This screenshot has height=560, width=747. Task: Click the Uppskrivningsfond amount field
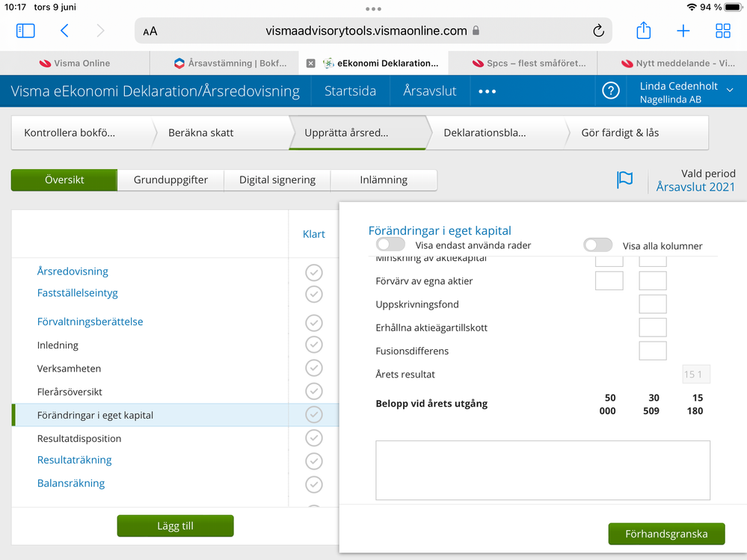tap(653, 304)
